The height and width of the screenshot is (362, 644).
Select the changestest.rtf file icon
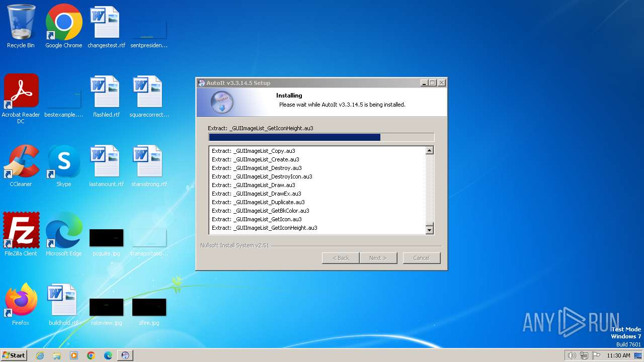pos(106,26)
